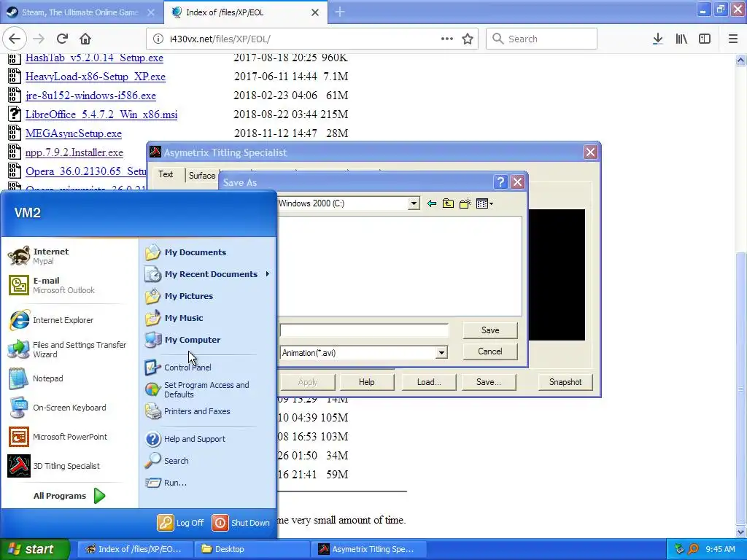Image resolution: width=747 pixels, height=560 pixels.
Task: Click the Help button in Titling Specialist
Action: pos(366,382)
